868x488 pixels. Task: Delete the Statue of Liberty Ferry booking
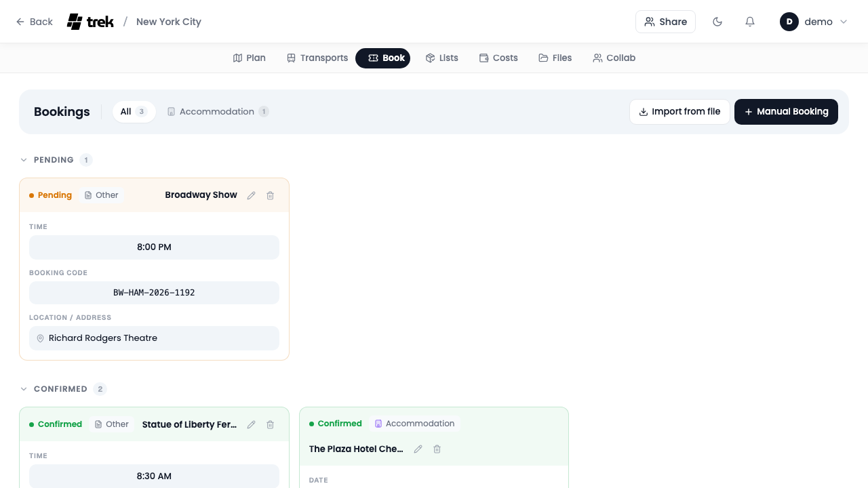click(x=271, y=424)
